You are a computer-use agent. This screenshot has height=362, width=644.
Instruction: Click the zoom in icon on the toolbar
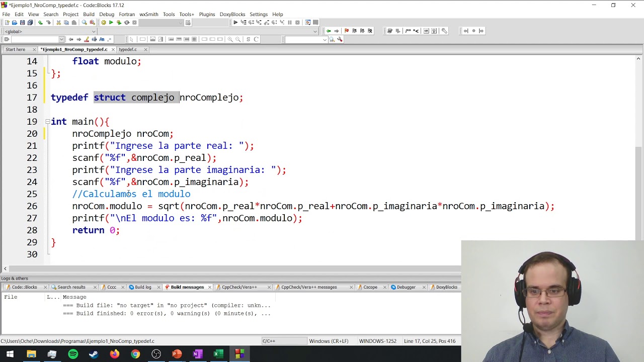(x=230, y=39)
